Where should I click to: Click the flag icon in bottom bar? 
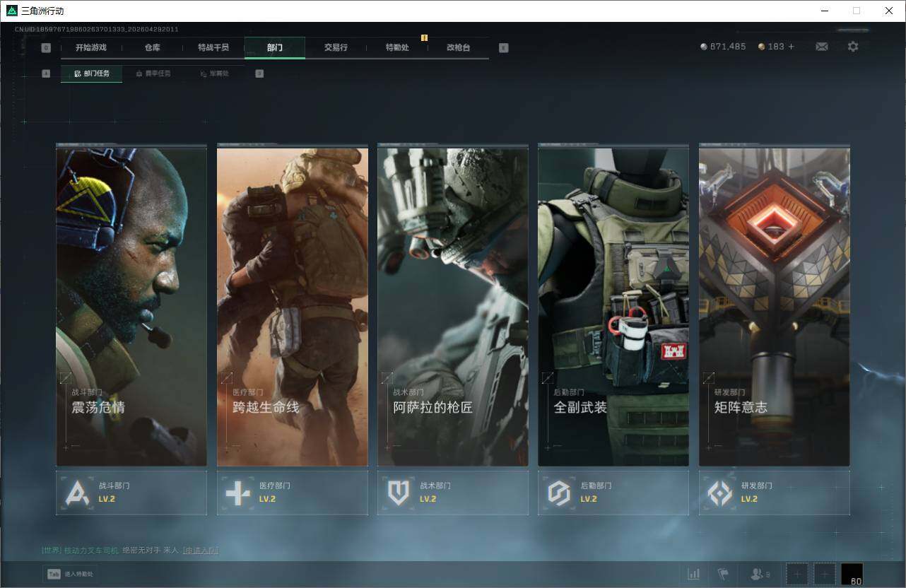(x=723, y=574)
